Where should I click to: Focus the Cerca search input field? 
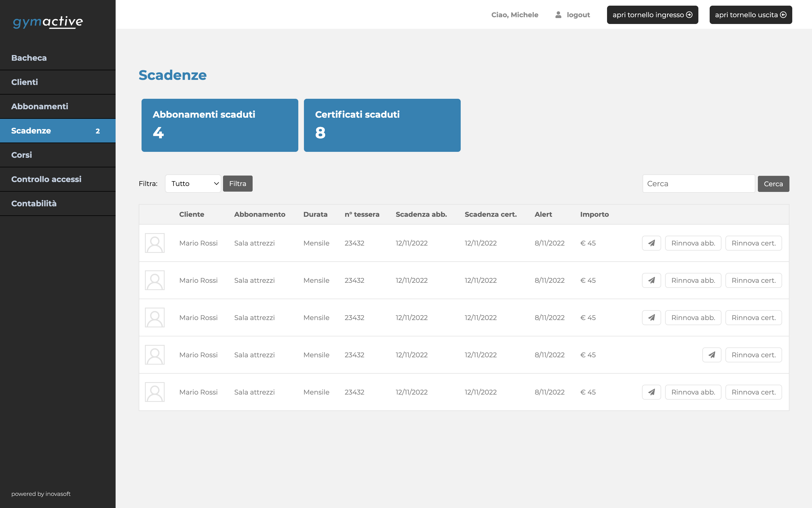pyautogui.click(x=699, y=184)
